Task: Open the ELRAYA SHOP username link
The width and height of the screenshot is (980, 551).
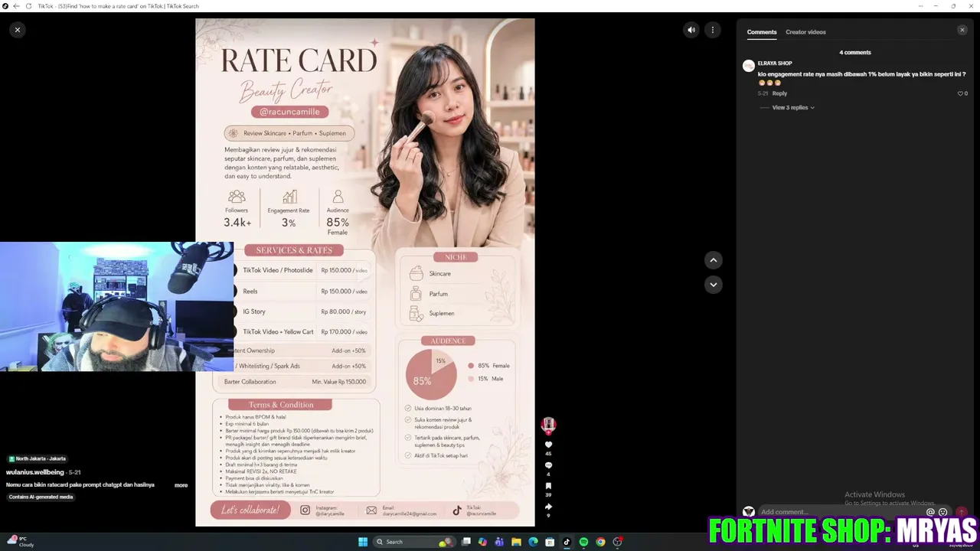Action: tap(775, 64)
